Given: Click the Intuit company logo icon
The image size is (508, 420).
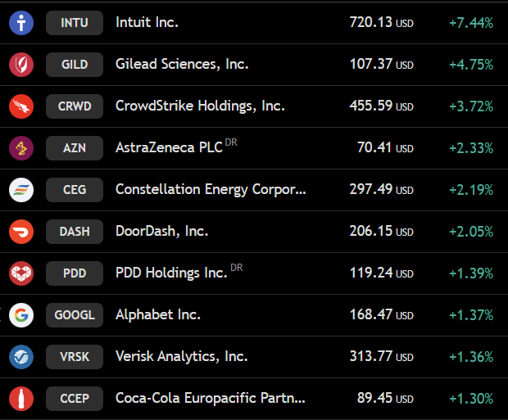Looking at the screenshot, I should tap(21, 23).
